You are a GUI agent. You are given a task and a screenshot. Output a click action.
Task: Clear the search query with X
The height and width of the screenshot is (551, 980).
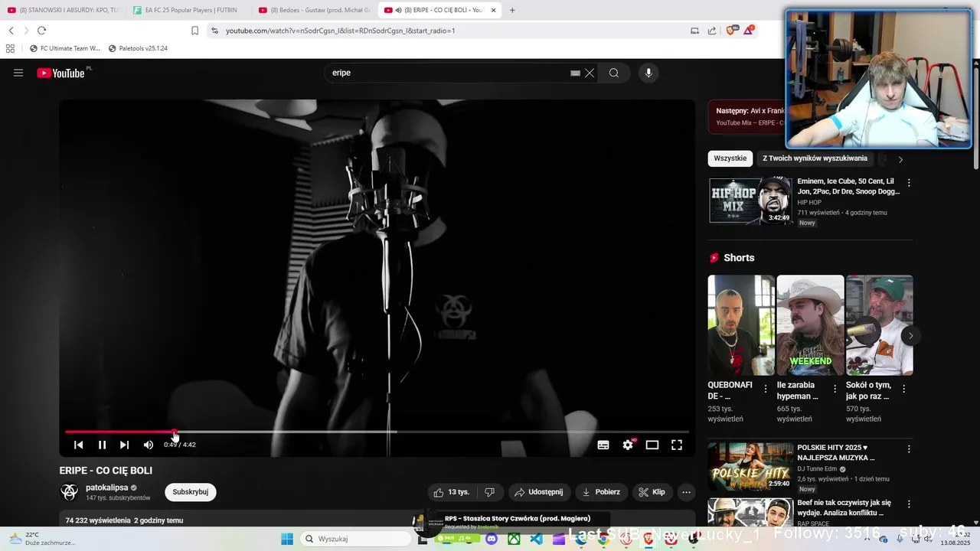pyautogui.click(x=590, y=73)
